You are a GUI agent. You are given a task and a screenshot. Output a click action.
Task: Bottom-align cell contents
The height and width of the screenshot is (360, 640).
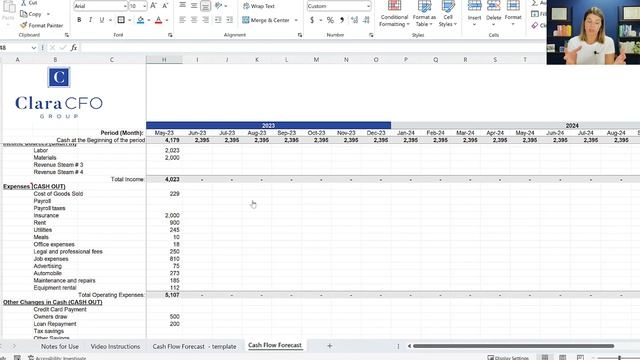click(x=206, y=5)
